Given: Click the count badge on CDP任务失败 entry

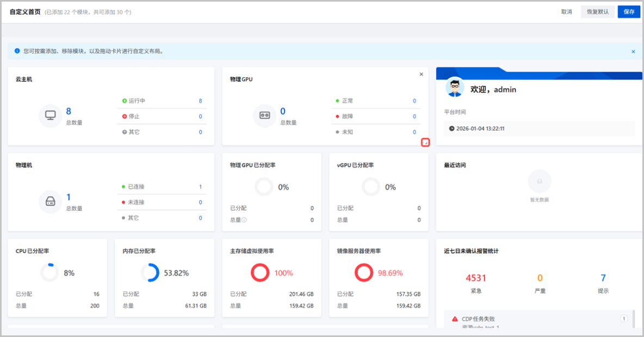Looking at the screenshot, I should tap(624, 319).
